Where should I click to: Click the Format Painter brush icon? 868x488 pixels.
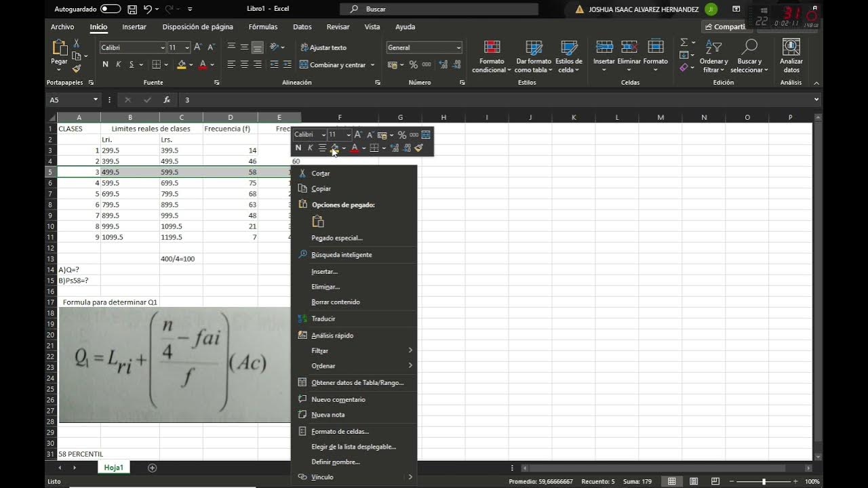77,68
